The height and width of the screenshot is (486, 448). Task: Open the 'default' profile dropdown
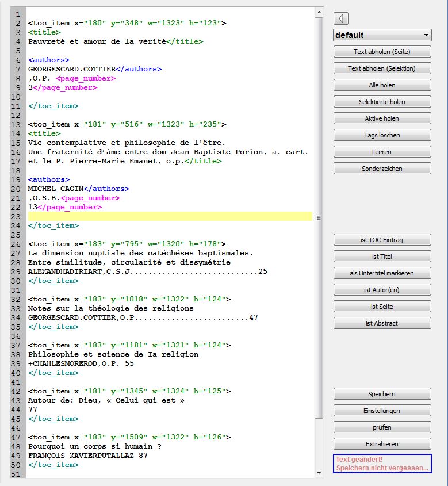[382, 35]
